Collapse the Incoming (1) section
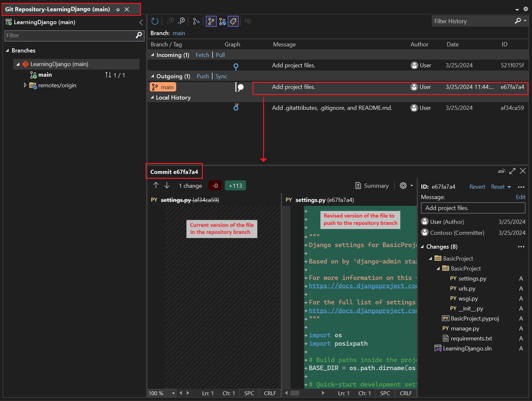532x401 pixels. [153, 55]
